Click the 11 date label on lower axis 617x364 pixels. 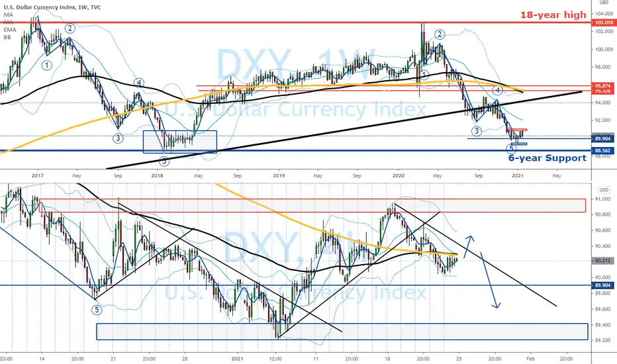coord(316,359)
